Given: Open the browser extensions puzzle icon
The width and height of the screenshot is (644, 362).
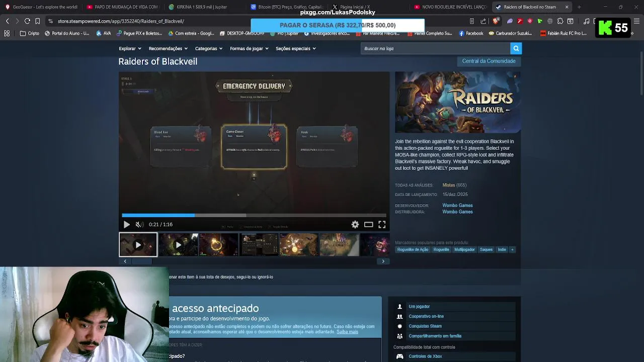Looking at the screenshot, I should click(x=560, y=21).
